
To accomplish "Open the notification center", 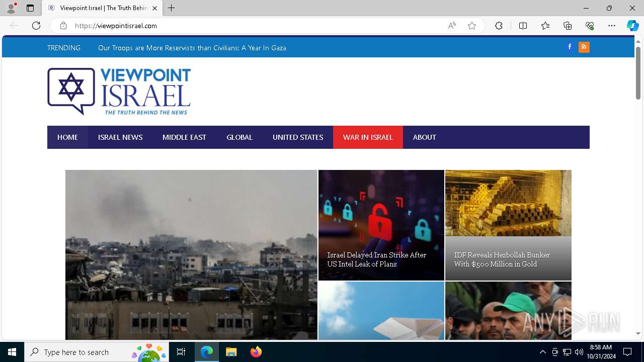I will 627,352.
